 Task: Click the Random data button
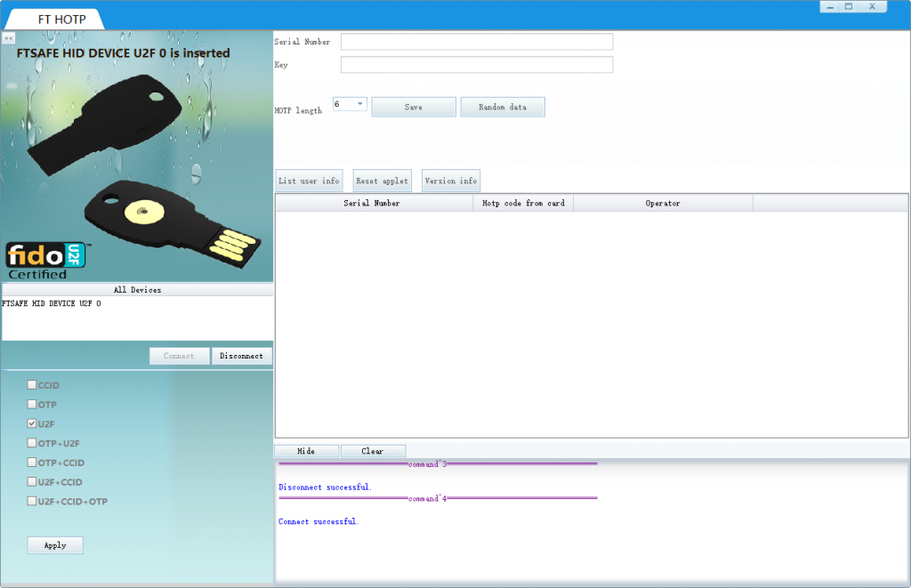point(502,106)
